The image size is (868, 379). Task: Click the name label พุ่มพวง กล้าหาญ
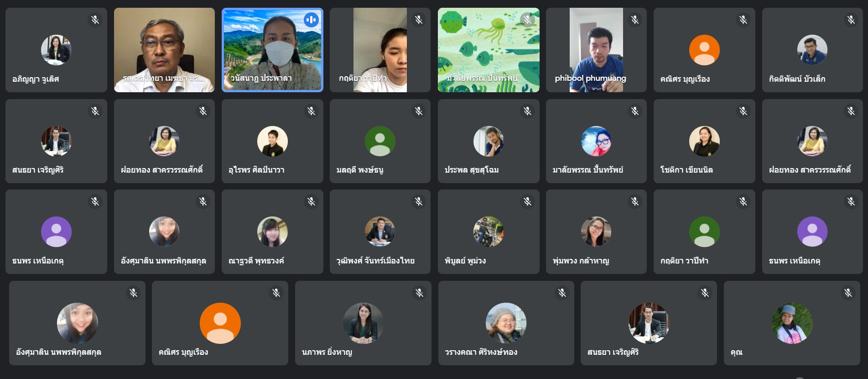click(581, 261)
